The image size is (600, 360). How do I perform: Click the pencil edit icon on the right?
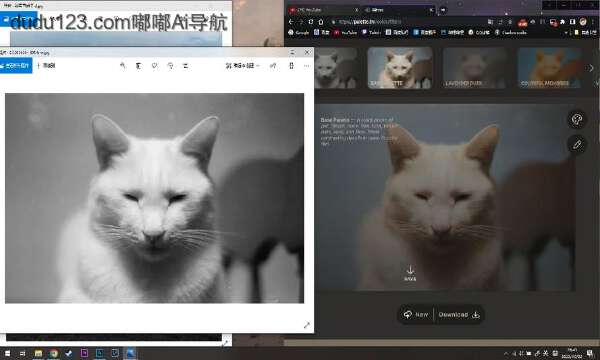577,145
